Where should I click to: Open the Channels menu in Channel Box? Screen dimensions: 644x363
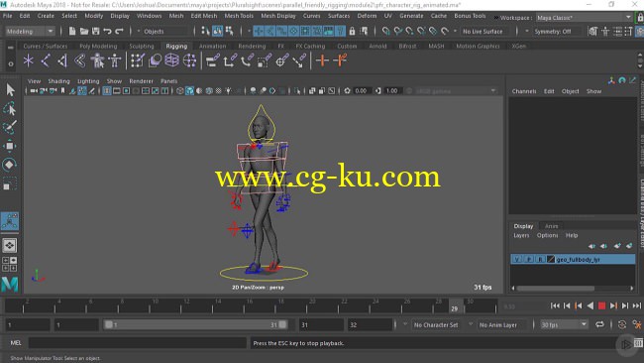(x=524, y=91)
